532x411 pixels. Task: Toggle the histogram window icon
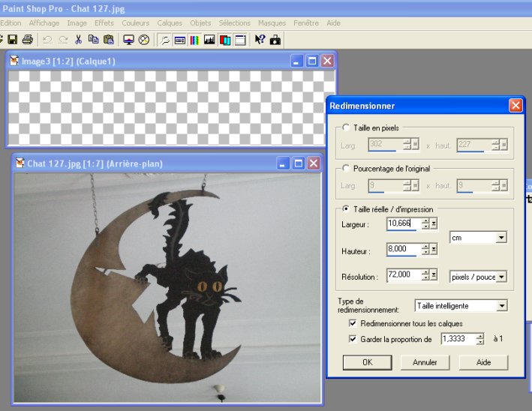point(209,40)
